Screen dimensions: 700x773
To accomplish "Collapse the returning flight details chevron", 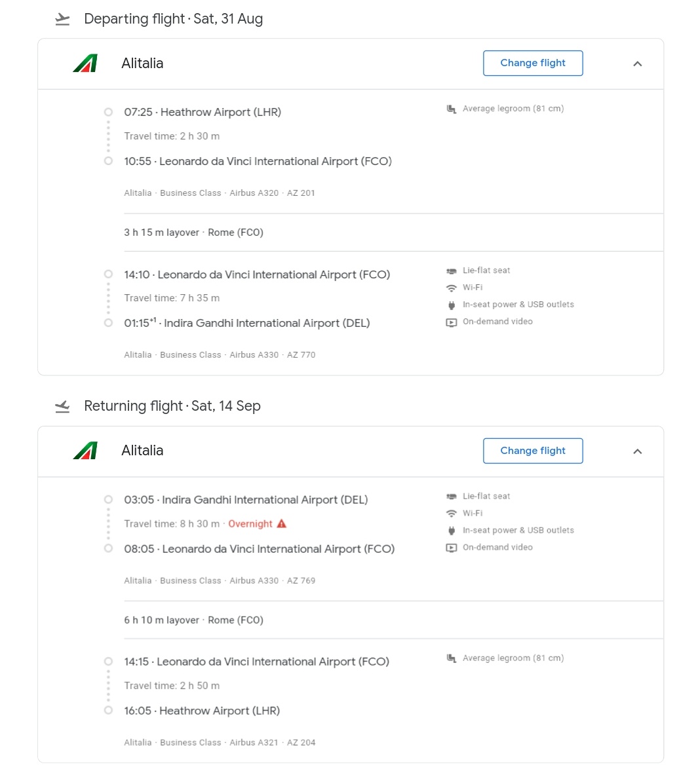I will tap(637, 451).
